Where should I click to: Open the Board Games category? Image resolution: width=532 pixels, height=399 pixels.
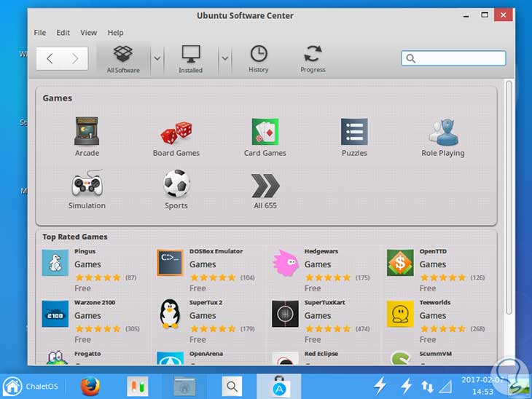pyautogui.click(x=176, y=138)
